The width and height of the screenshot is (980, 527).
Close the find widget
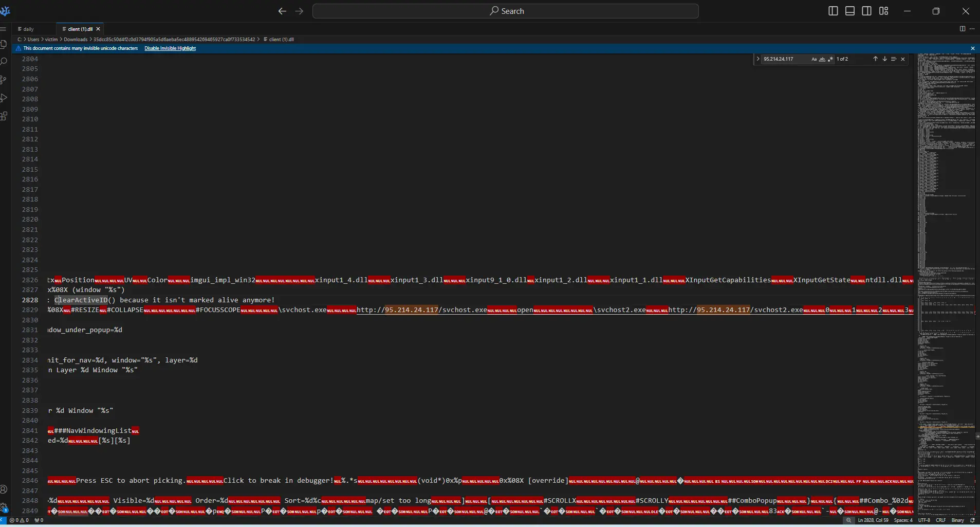tap(903, 59)
